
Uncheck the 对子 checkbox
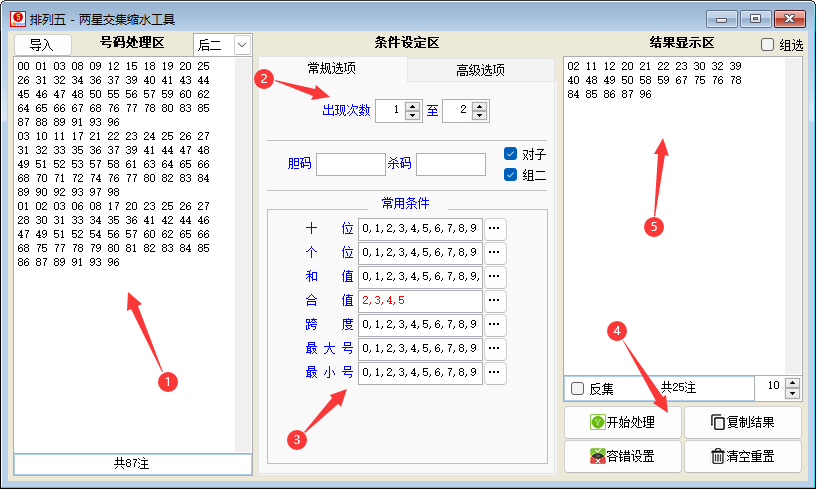(x=511, y=154)
